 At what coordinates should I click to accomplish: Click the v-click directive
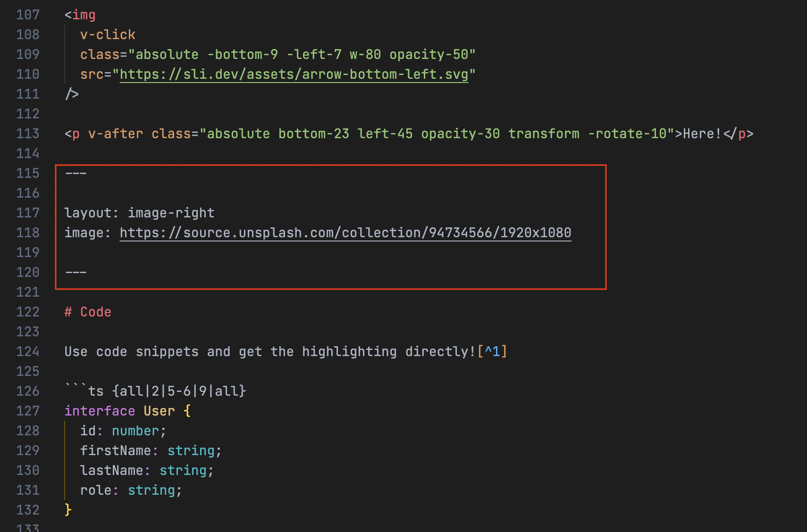click(108, 34)
